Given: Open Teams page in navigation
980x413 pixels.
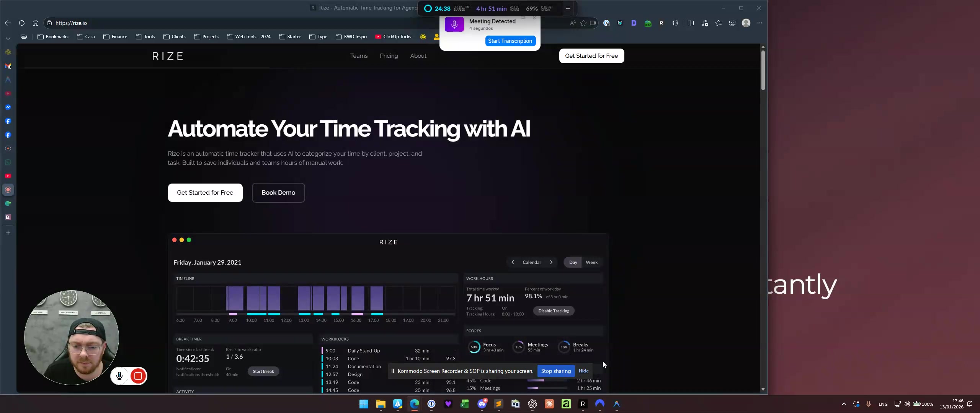Looking at the screenshot, I should click(x=359, y=56).
